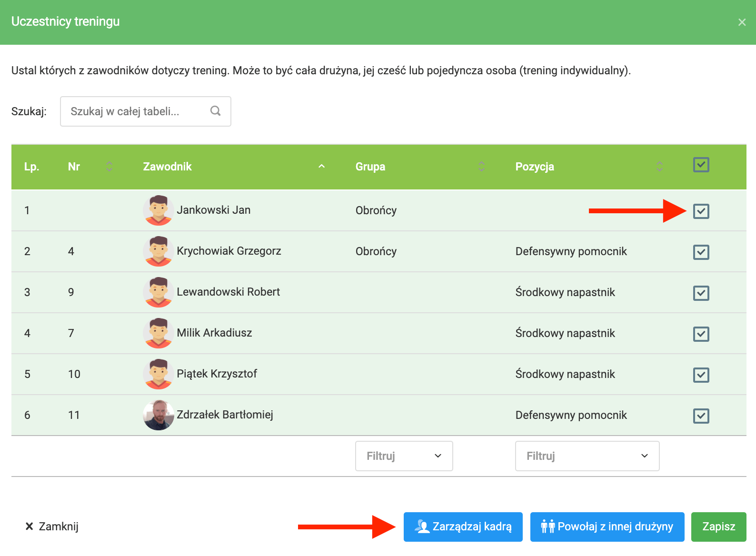
Task: Sort by the Grupa column arrows
Action: coord(481,167)
